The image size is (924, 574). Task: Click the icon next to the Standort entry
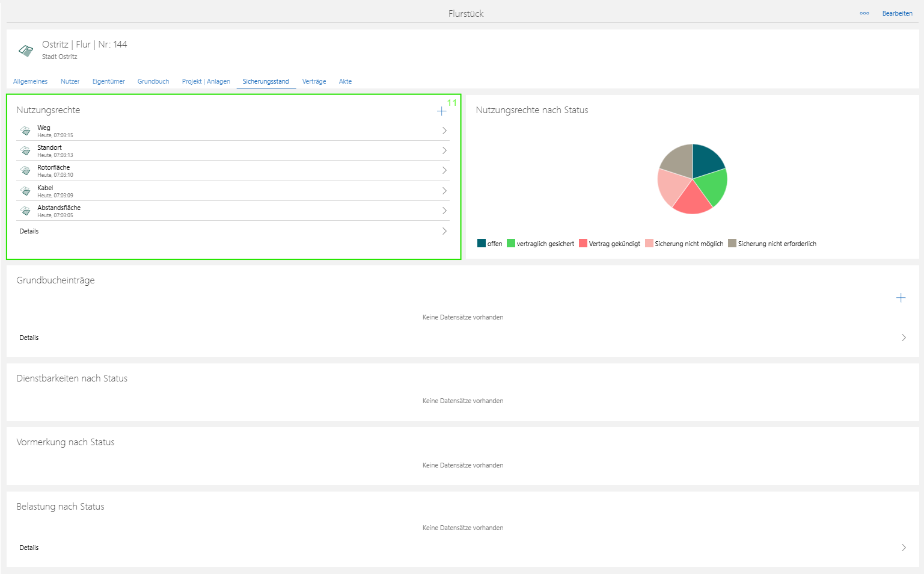[x=25, y=150]
